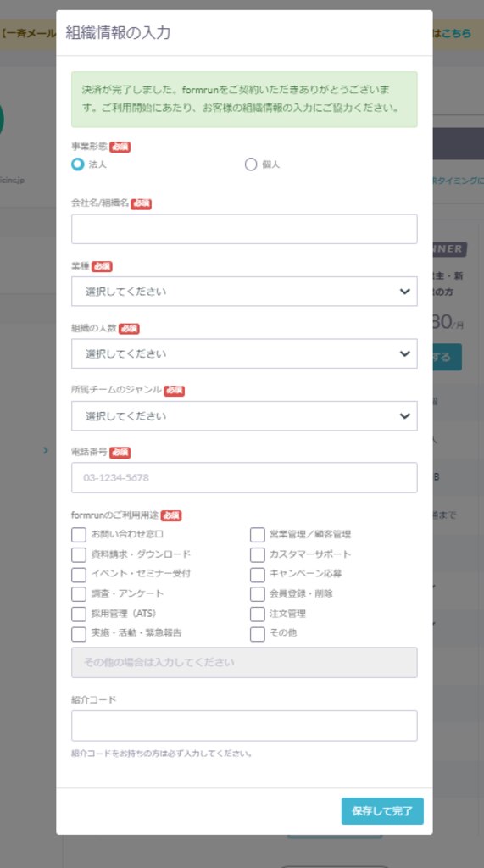
Task: Select the 法人 radio button
Action: [77, 164]
